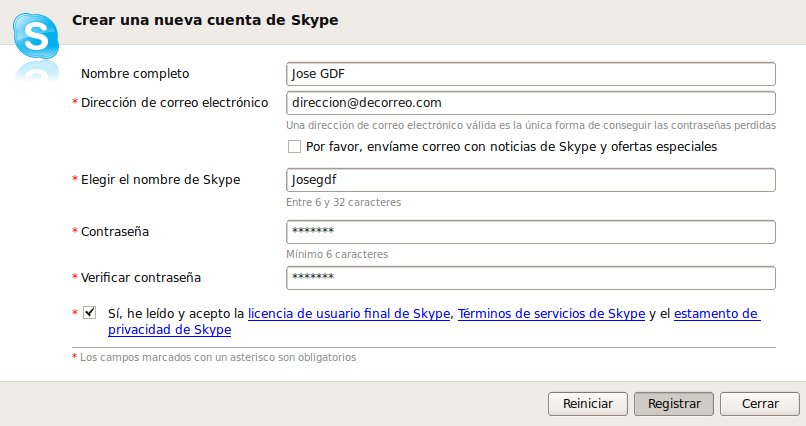
Task: Open Términos de servicios de Skype link
Action: pyautogui.click(x=551, y=313)
